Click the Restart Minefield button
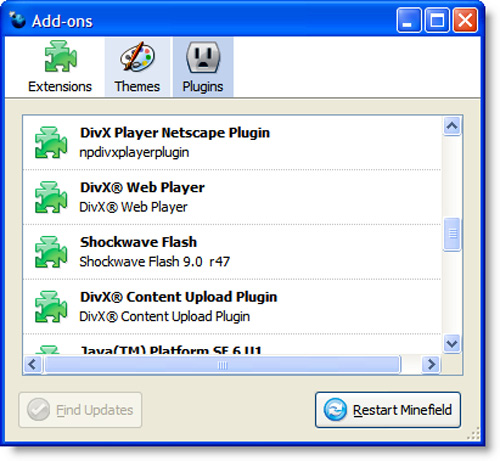500x461 pixels. pos(388,410)
